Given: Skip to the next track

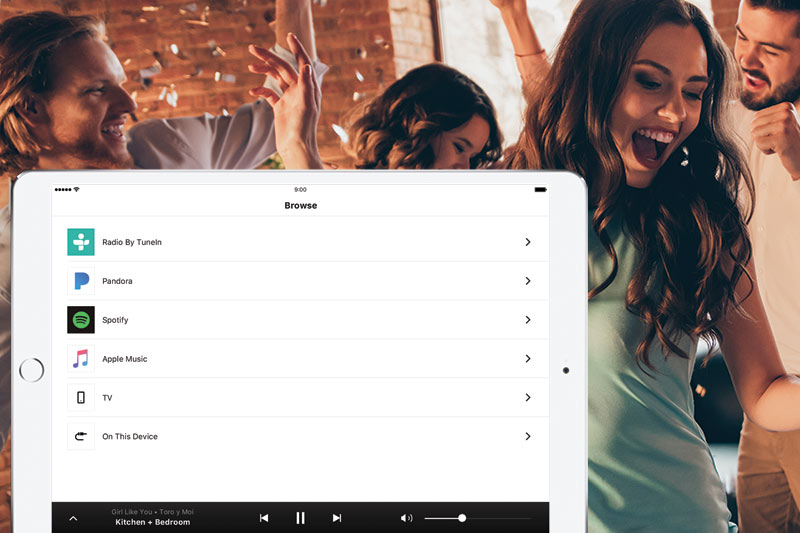Looking at the screenshot, I should (337, 518).
